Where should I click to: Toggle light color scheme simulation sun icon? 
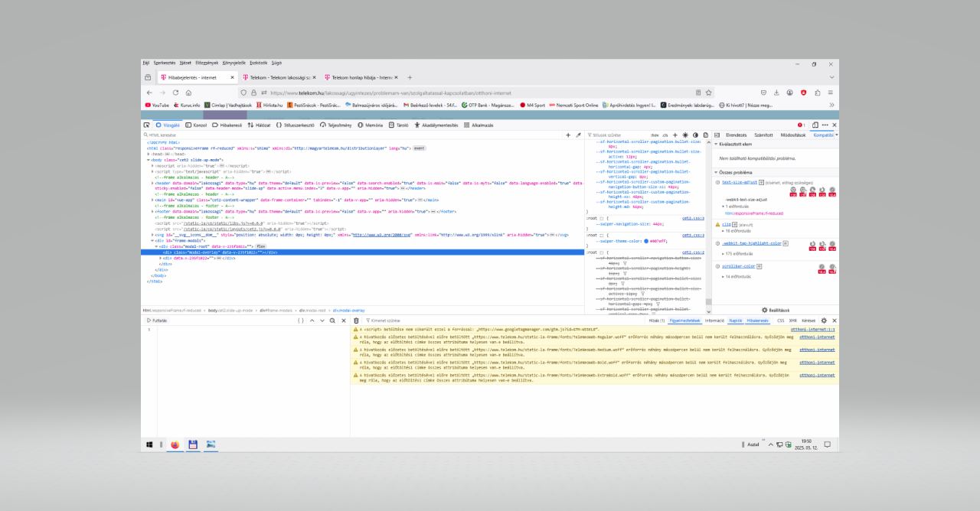coord(685,135)
